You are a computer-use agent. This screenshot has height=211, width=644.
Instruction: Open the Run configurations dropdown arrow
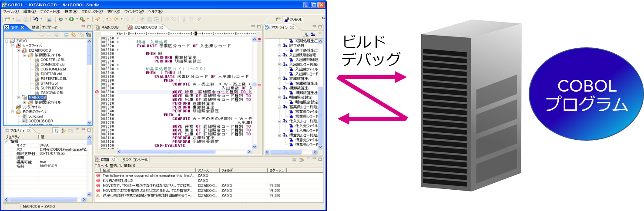[77, 20]
